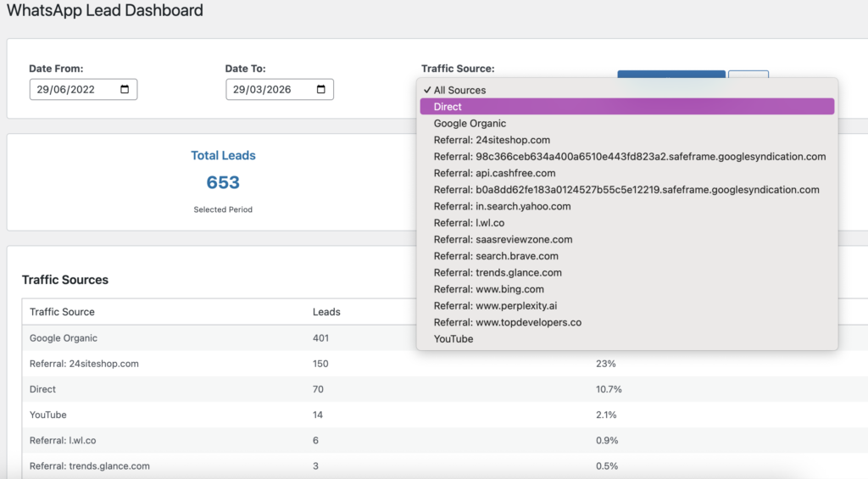Screen dimensions: 868x479
Task: Click the Leads column header
Action: (x=326, y=312)
